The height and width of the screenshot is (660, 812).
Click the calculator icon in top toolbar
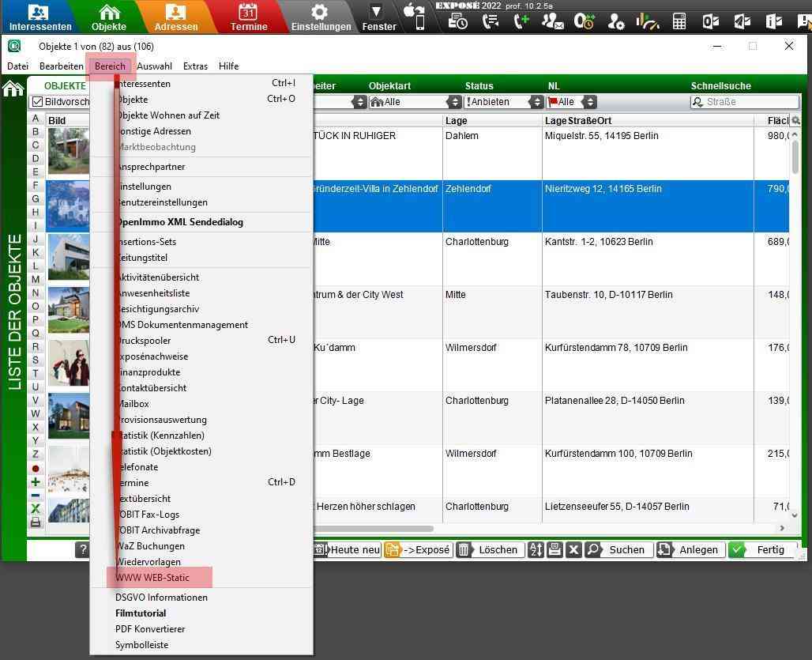(x=679, y=21)
